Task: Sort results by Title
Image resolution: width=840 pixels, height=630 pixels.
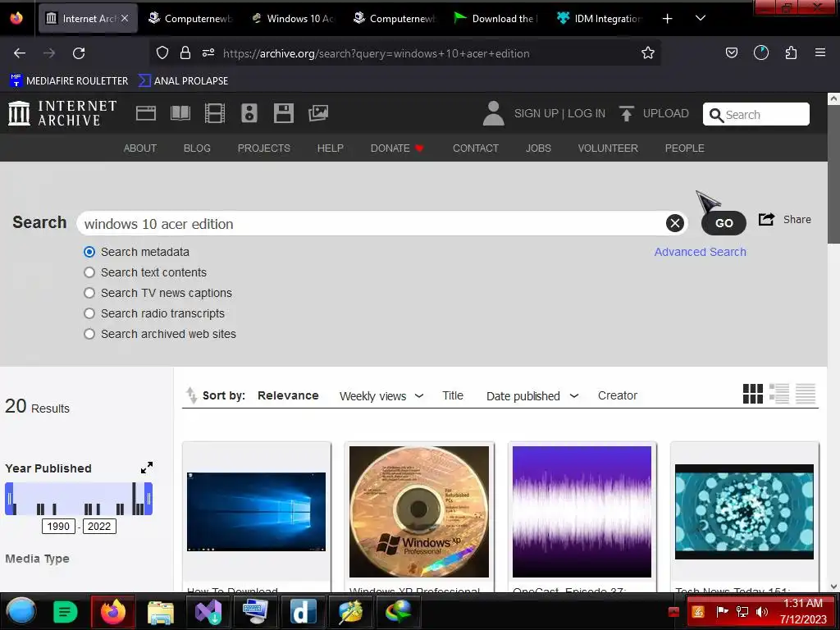Action: click(453, 395)
